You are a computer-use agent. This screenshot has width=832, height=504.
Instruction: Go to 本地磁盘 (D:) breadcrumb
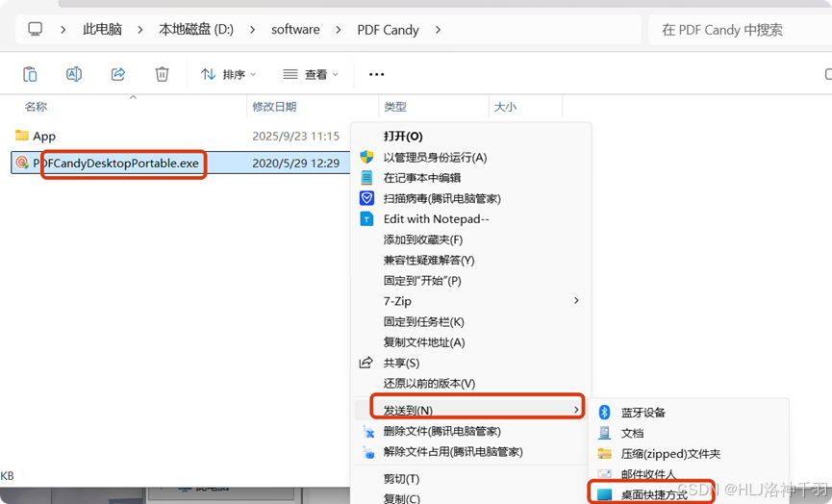(x=196, y=29)
